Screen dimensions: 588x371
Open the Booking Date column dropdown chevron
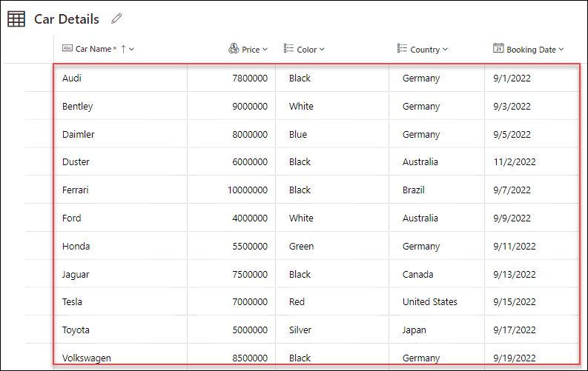(561, 49)
